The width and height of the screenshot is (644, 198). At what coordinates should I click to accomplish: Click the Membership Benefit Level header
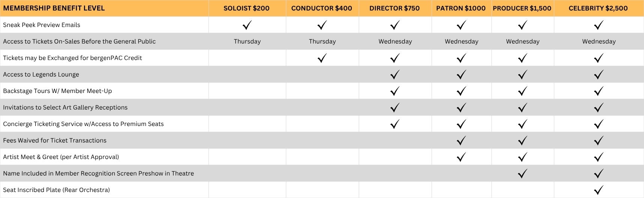(54, 8)
